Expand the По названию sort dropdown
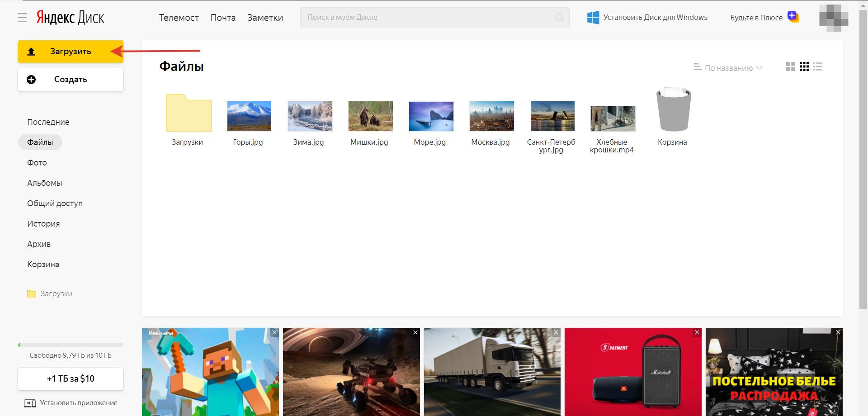Screen dimensions: 868x416 (728, 68)
